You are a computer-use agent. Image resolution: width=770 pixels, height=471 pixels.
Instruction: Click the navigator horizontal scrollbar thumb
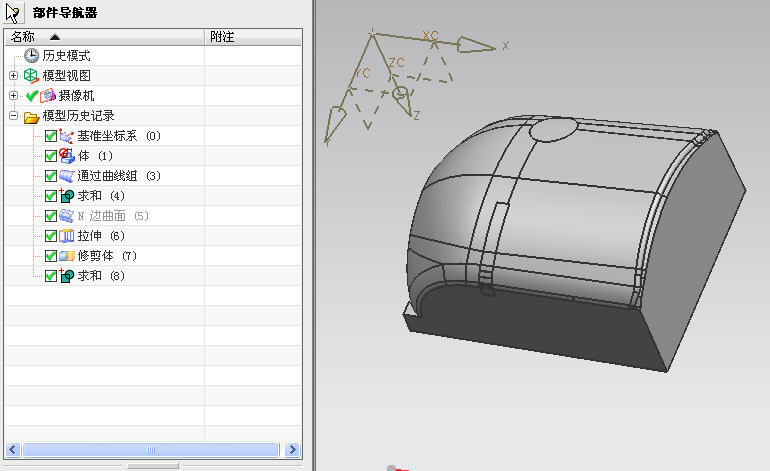[x=151, y=449]
